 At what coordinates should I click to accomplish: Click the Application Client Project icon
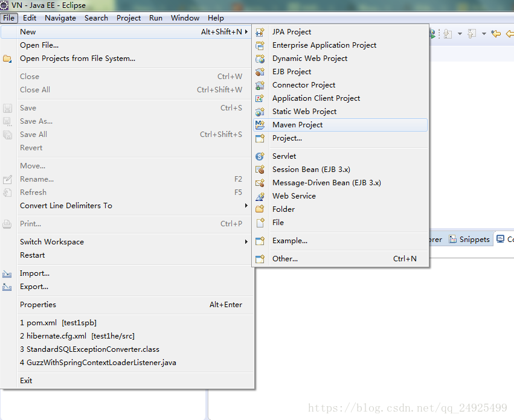(x=260, y=98)
